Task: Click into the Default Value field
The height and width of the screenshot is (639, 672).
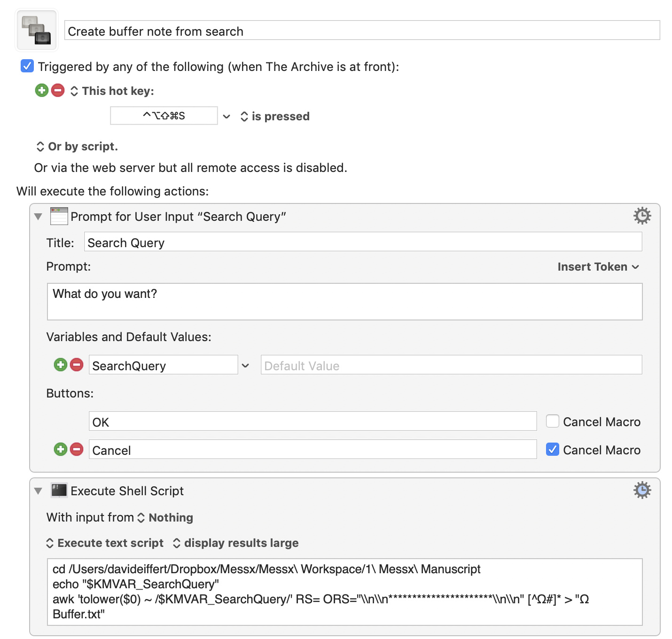Action: point(451,365)
